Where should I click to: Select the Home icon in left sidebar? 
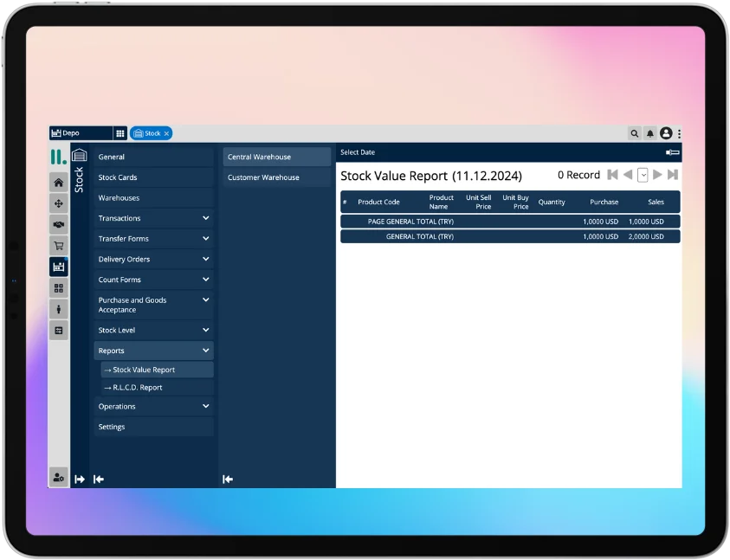point(58,183)
